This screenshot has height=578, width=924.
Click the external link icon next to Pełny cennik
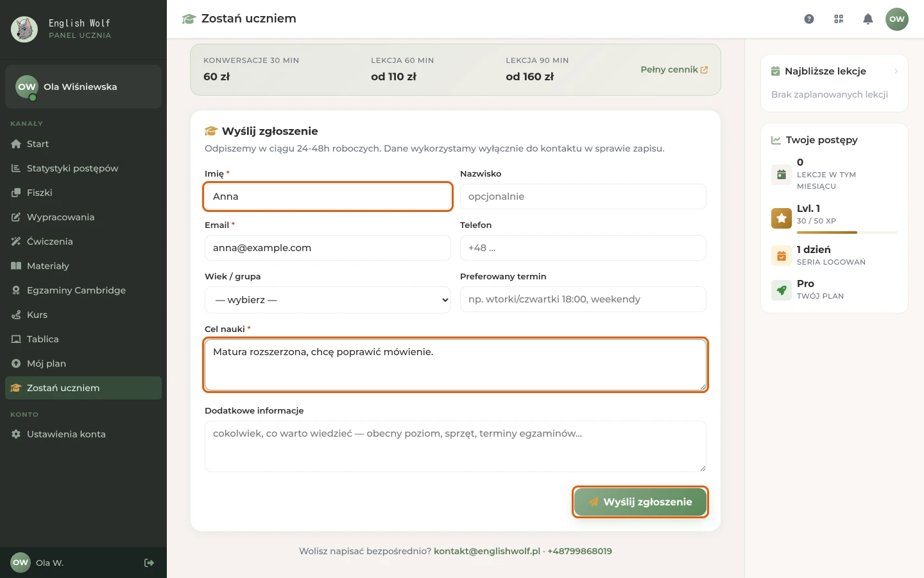[704, 70]
